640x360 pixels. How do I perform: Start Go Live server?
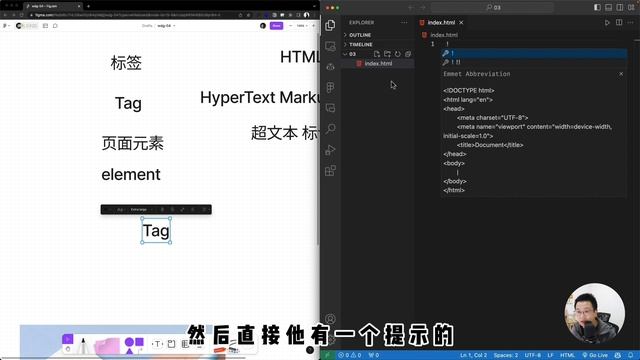[595, 355]
